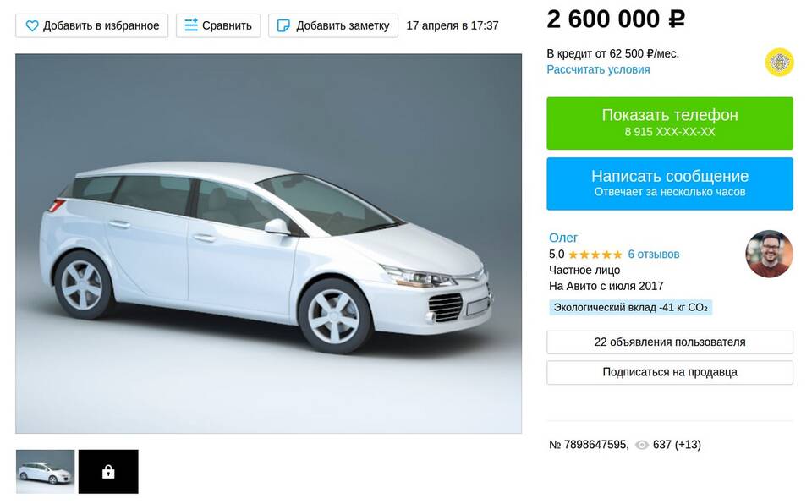
Task: Click the Сравнить label
Action: pyautogui.click(x=227, y=25)
